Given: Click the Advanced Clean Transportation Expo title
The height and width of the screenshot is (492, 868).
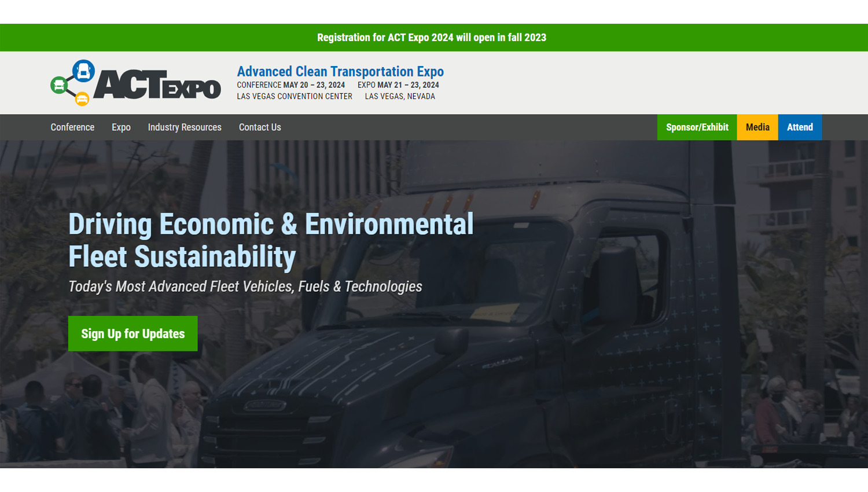Looking at the screenshot, I should tap(340, 71).
